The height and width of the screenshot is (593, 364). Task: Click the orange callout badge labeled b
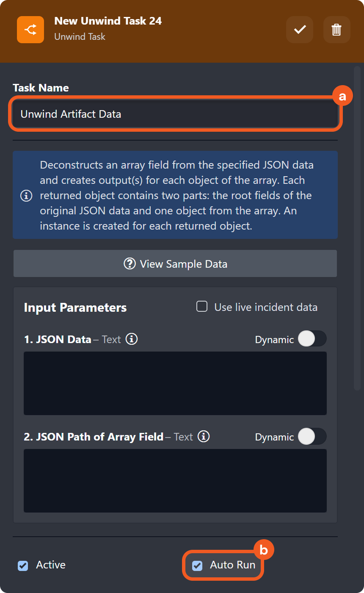pyautogui.click(x=264, y=550)
